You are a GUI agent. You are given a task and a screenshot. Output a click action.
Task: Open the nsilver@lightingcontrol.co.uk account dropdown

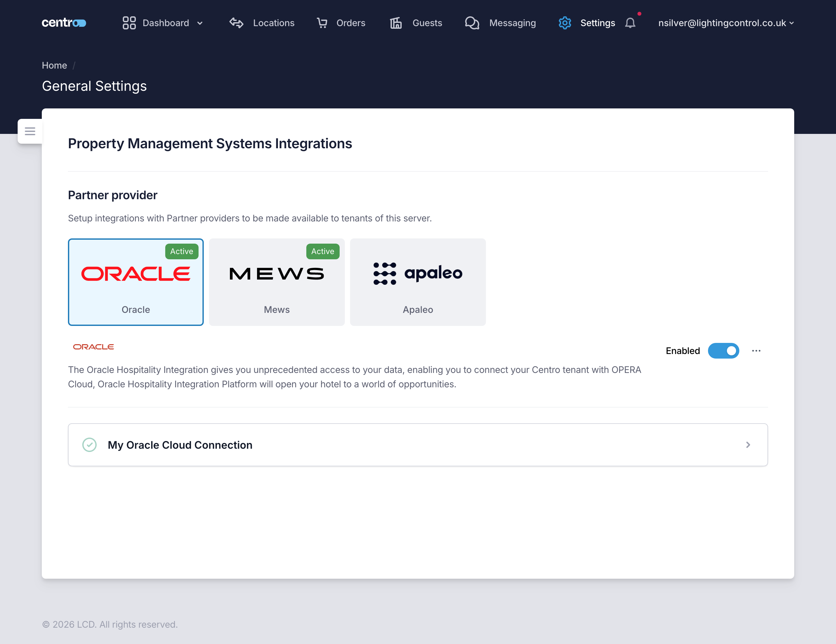[726, 23]
